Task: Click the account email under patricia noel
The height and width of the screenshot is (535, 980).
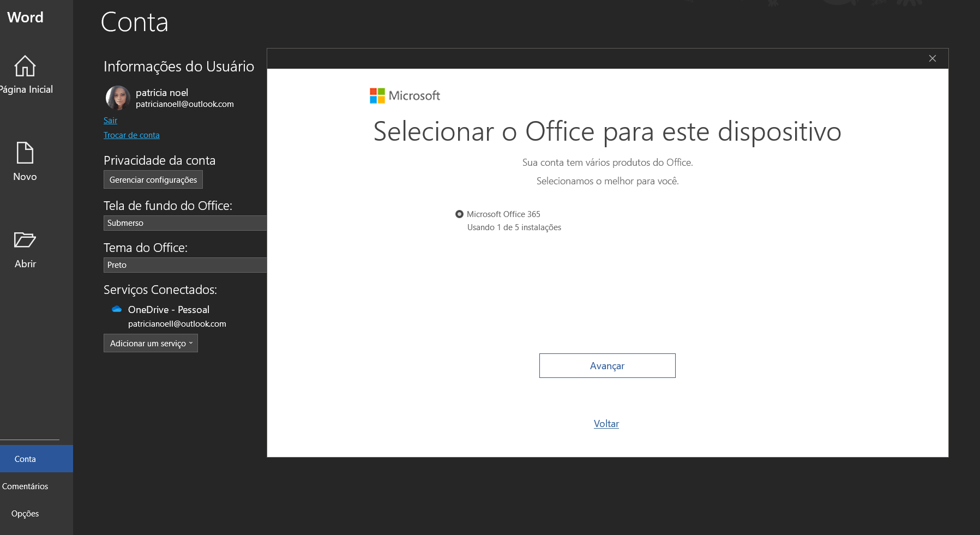Action: (185, 104)
